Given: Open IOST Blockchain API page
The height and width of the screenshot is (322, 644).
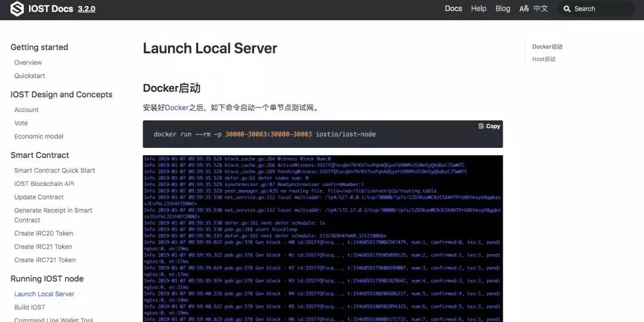Looking at the screenshot, I should [44, 184].
